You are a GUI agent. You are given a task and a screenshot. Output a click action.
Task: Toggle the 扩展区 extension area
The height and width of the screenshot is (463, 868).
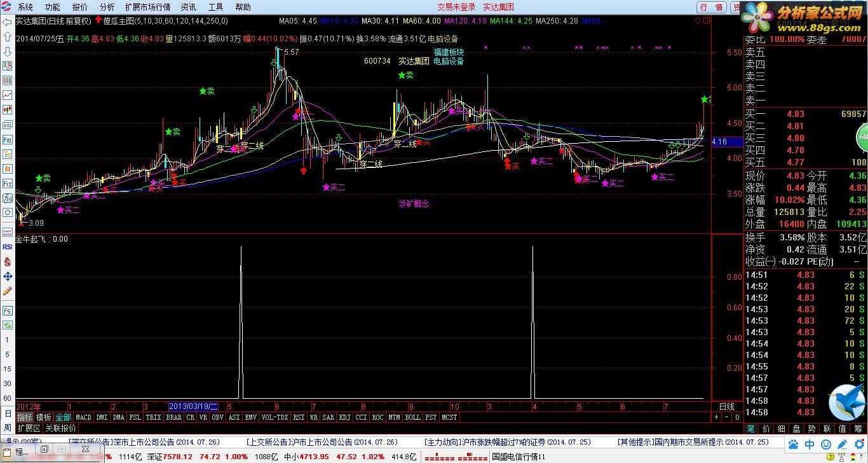(29, 428)
